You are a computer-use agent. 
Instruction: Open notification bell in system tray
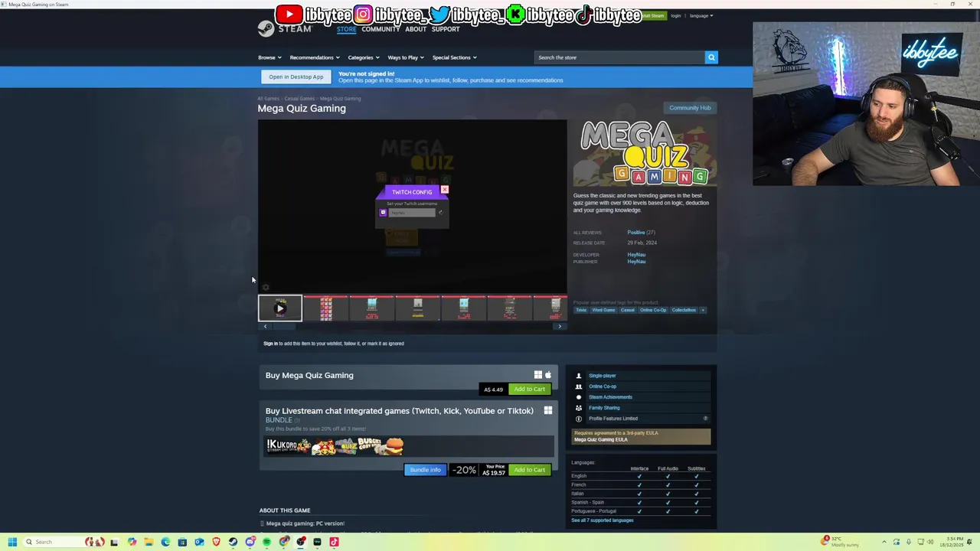[969, 542]
